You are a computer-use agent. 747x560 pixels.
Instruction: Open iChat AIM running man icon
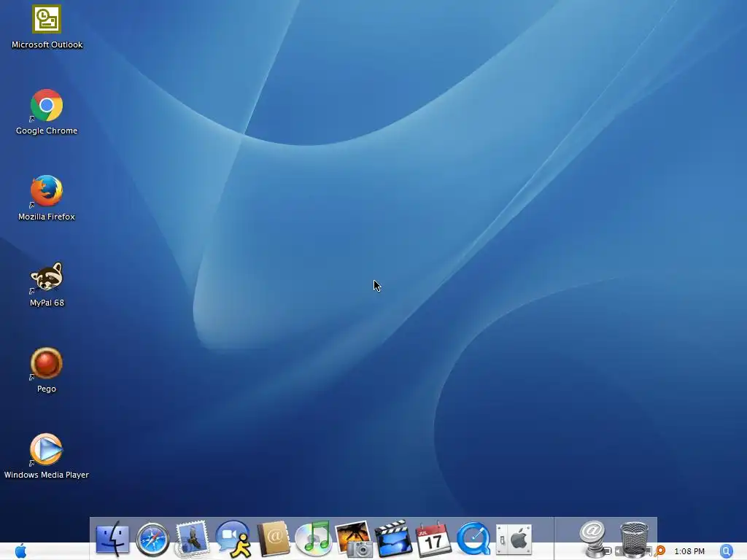point(233,539)
